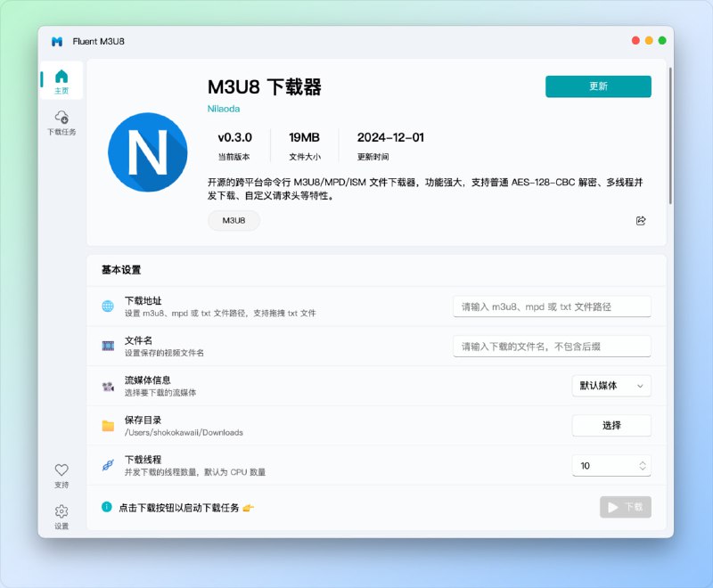Click the share icon on the app info card
713x588 pixels.
641,221
